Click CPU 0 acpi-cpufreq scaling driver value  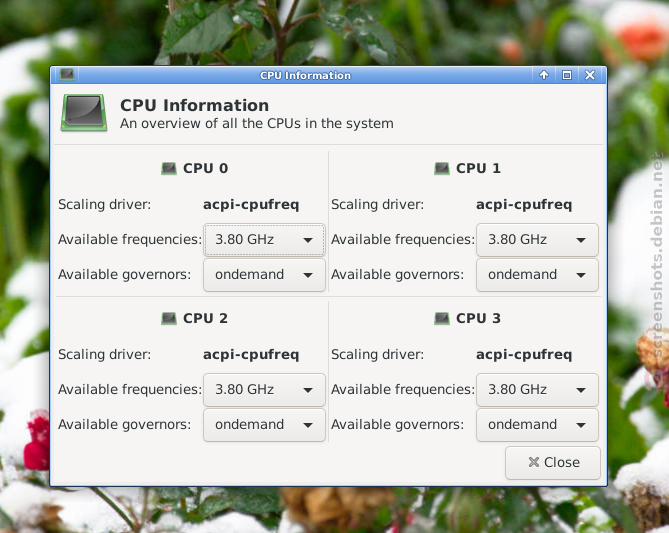pos(251,205)
